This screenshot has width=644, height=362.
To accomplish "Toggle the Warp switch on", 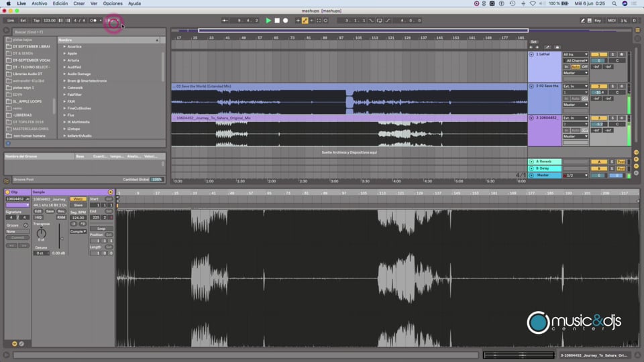I will (78, 199).
